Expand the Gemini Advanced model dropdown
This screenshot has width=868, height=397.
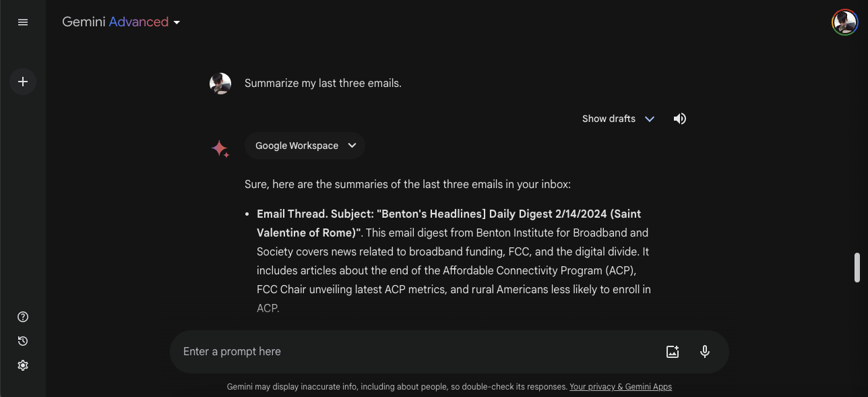pos(177,22)
